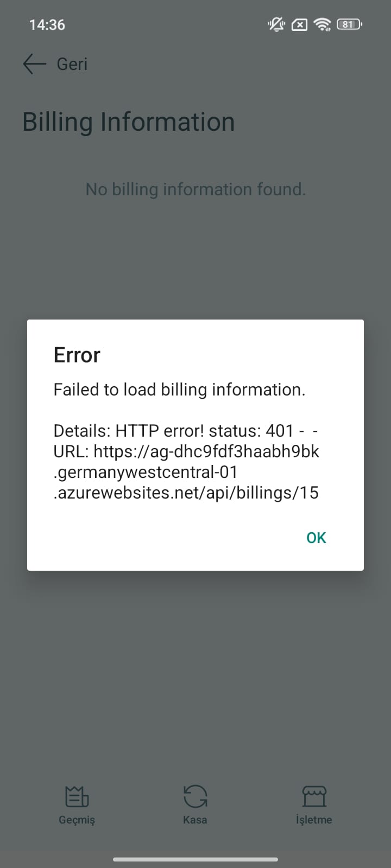Select the Geçmiş tab label
This screenshot has height=868, width=391.
point(77,820)
